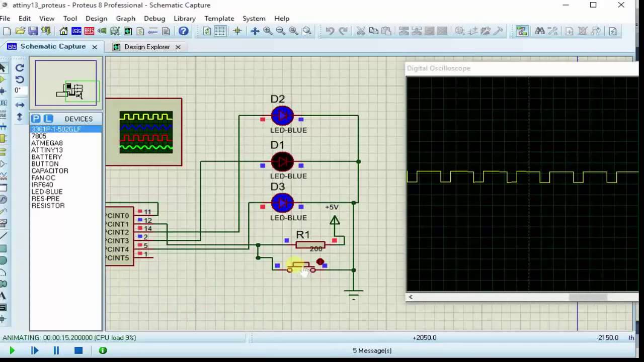The image size is (644, 362).
Task: Flip vertically with the Y-mirror arrow
Action: pyautogui.click(x=20, y=117)
